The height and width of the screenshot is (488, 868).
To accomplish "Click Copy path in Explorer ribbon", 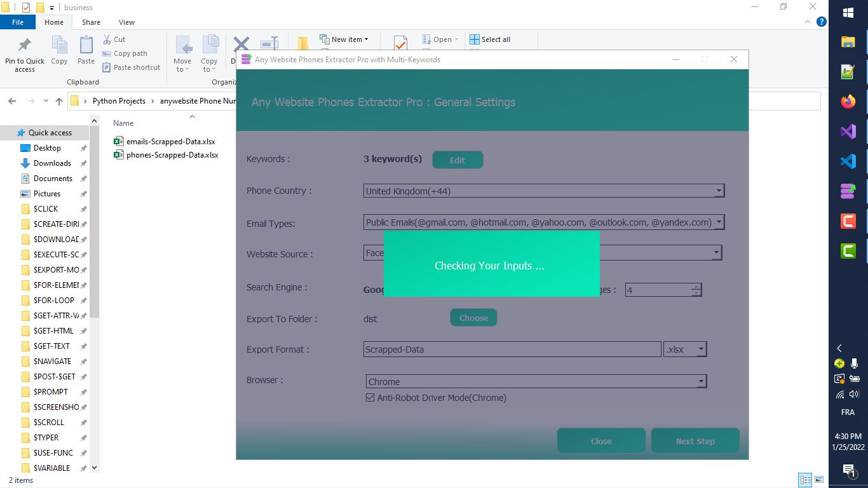I will pos(125,53).
